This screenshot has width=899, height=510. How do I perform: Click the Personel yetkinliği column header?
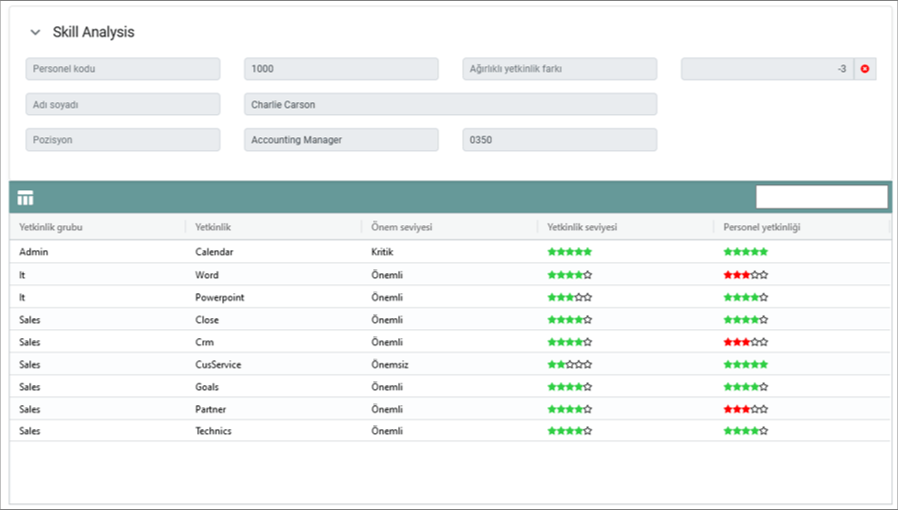762,228
